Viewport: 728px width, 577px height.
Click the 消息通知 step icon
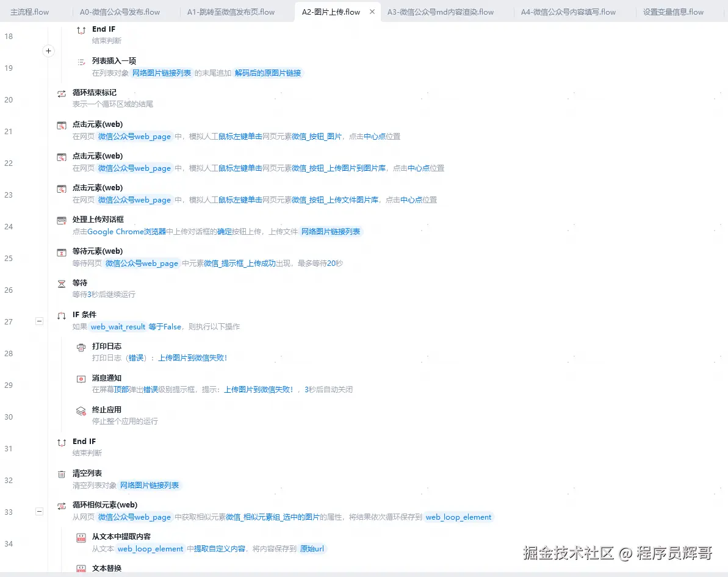(x=81, y=379)
